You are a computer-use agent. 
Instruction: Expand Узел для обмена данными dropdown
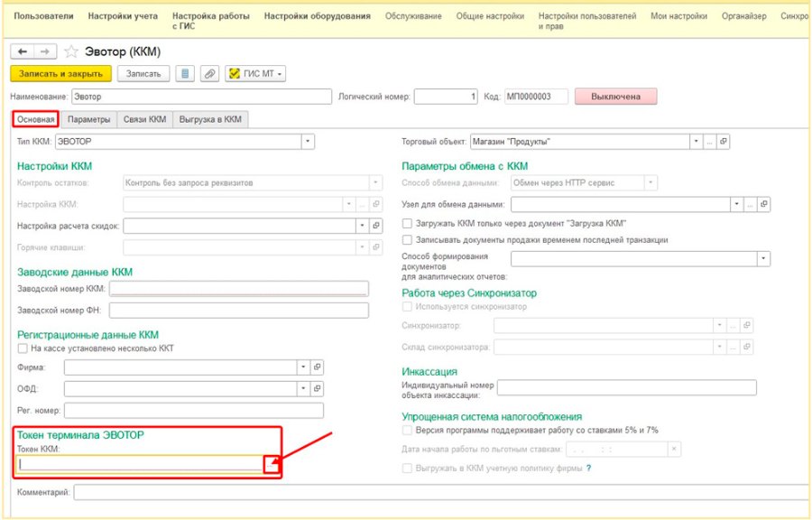(x=736, y=205)
